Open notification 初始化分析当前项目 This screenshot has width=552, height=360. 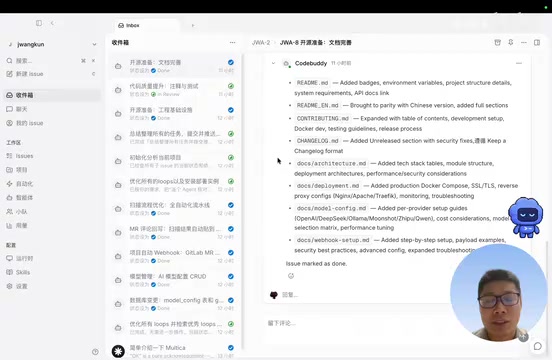[x=174, y=161]
